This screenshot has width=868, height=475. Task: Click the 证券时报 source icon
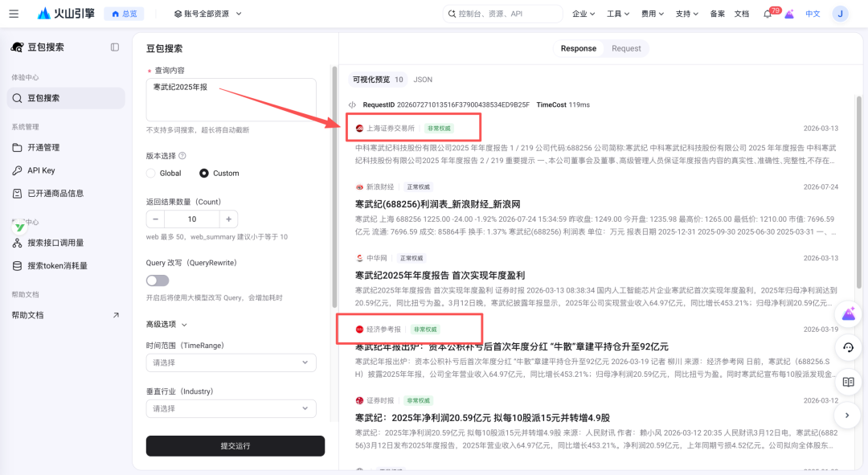(x=359, y=400)
